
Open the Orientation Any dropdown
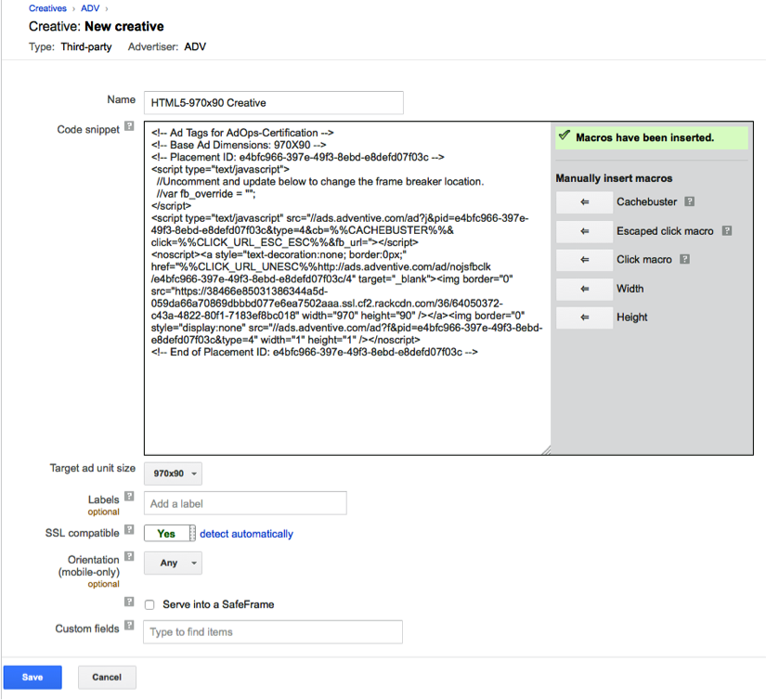[x=173, y=564]
